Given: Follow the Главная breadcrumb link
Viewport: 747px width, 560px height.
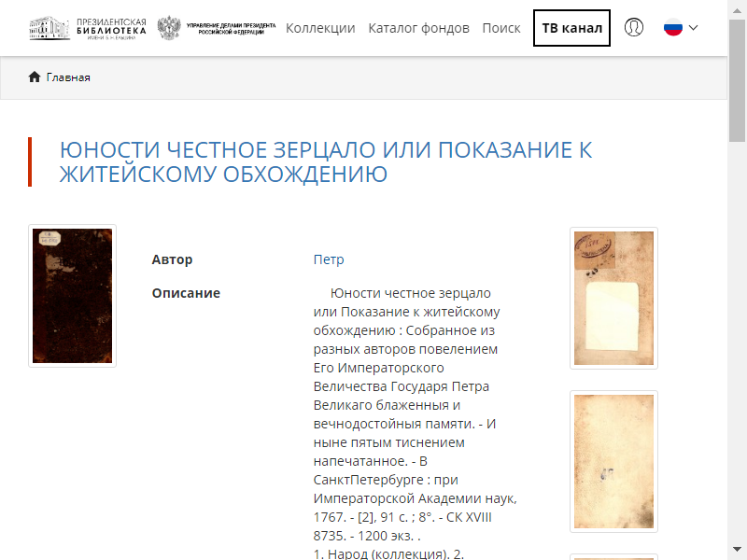Looking at the screenshot, I should tap(68, 77).
